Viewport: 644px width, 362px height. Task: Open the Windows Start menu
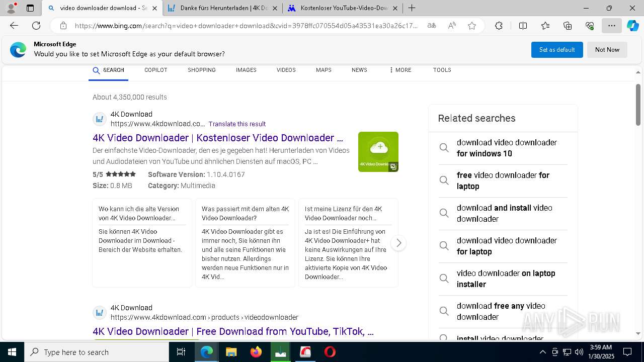12,352
